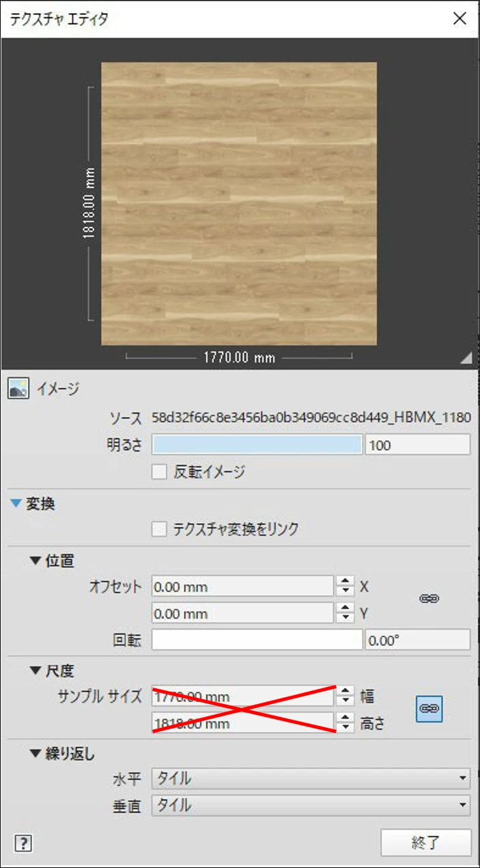The image size is (480, 868).
Task: Click the wood texture preview image
Action: point(239,204)
